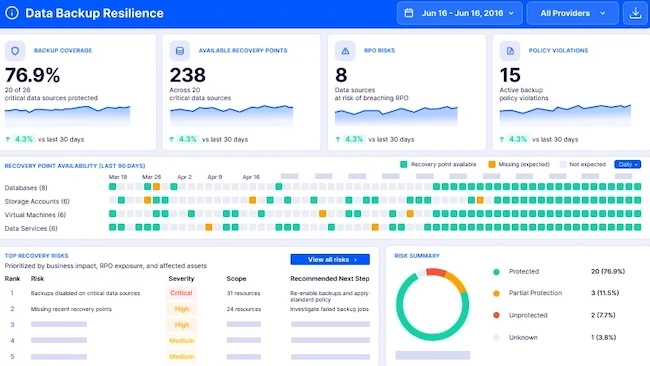
Task: Click the Severity column header
Action: click(x=181, y=279)
